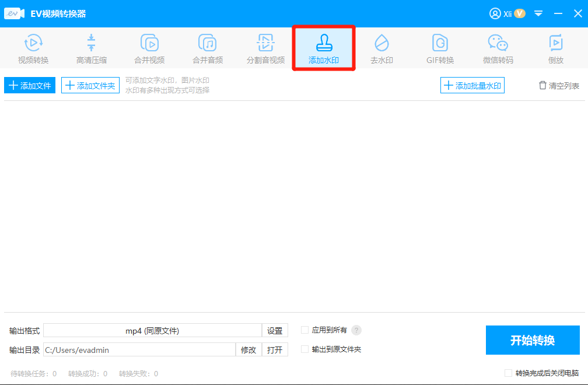Select the GIF转换 conversion tool
The width and height of the screenshot is (588, 385).
439,48
